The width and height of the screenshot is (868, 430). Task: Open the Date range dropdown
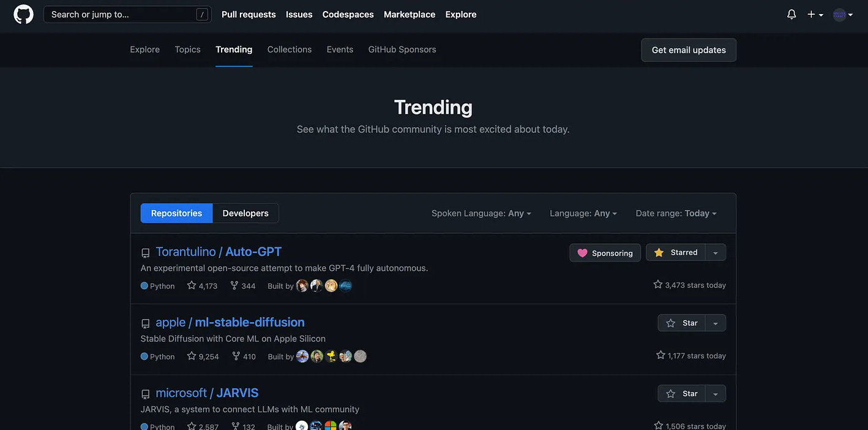click(676, 213)
